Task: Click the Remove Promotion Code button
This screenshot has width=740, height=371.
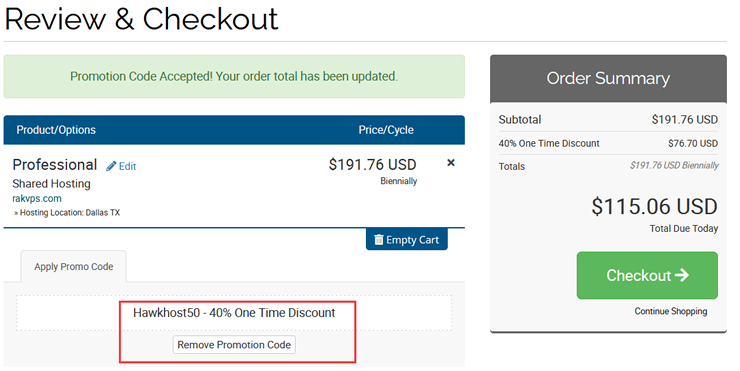Action: click(x=234, y=345)
